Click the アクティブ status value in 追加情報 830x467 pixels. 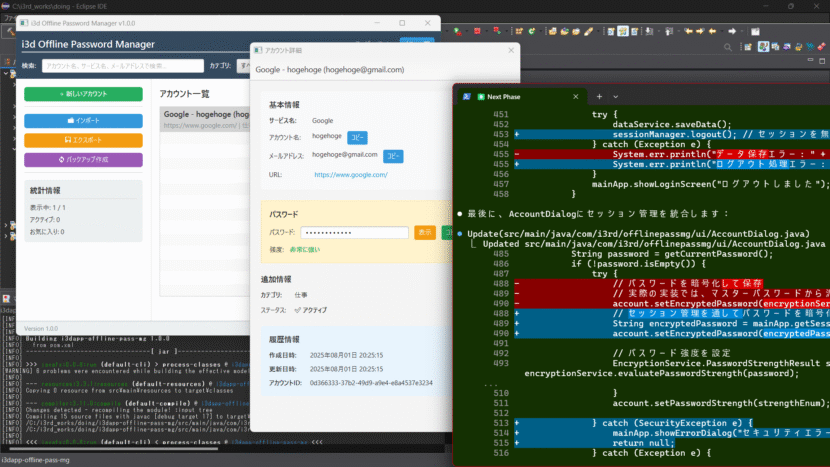(311, 310)
